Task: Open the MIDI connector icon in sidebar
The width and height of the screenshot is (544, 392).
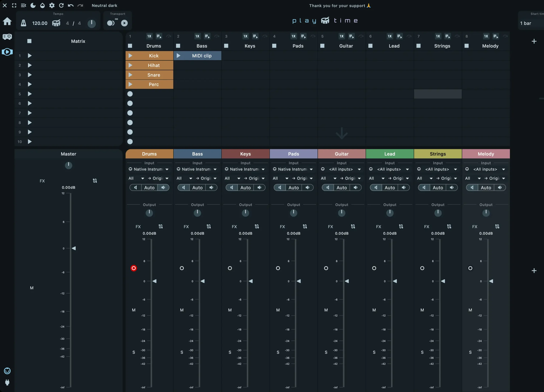Action: click(x=7, y=371)
